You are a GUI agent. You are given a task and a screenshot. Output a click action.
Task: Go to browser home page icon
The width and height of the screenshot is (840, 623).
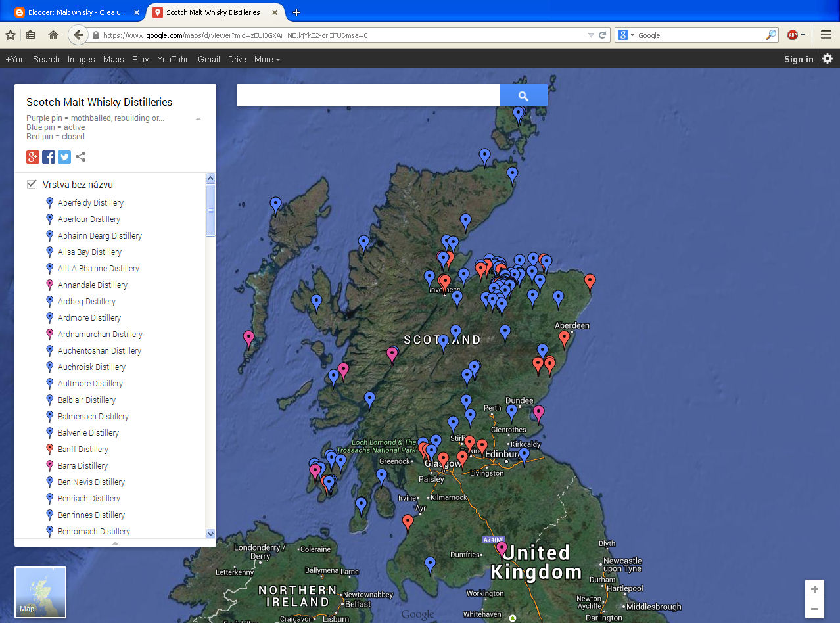pos(53,35)
